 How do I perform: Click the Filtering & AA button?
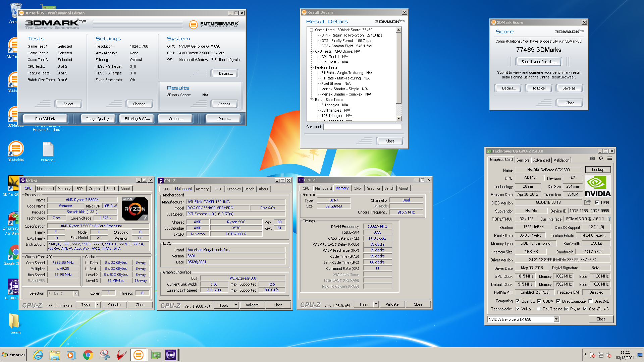click(137, 119)
